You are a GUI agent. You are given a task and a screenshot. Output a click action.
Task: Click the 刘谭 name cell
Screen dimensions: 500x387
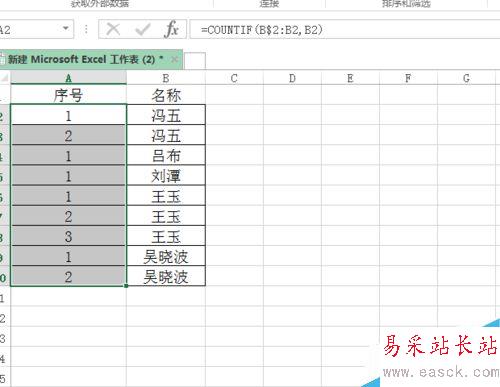[x=166, y=176]
